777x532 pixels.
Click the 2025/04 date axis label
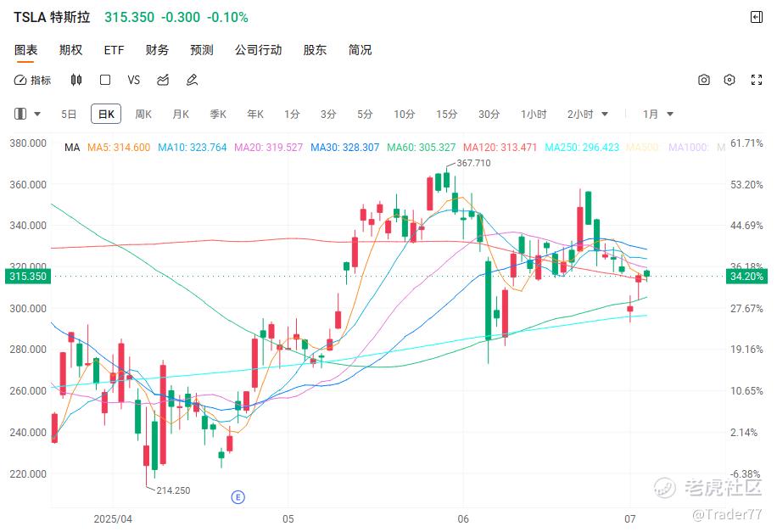113,518
